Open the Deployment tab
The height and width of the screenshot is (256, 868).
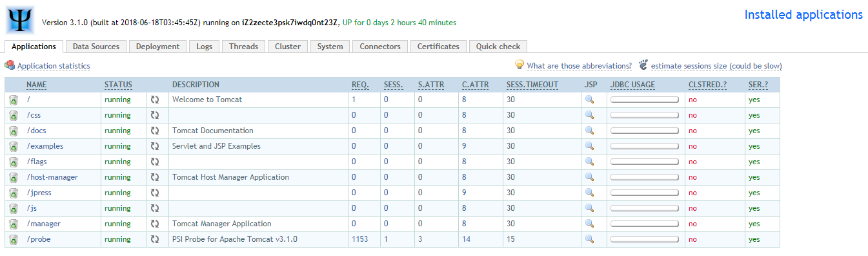(x=158, y=47)
